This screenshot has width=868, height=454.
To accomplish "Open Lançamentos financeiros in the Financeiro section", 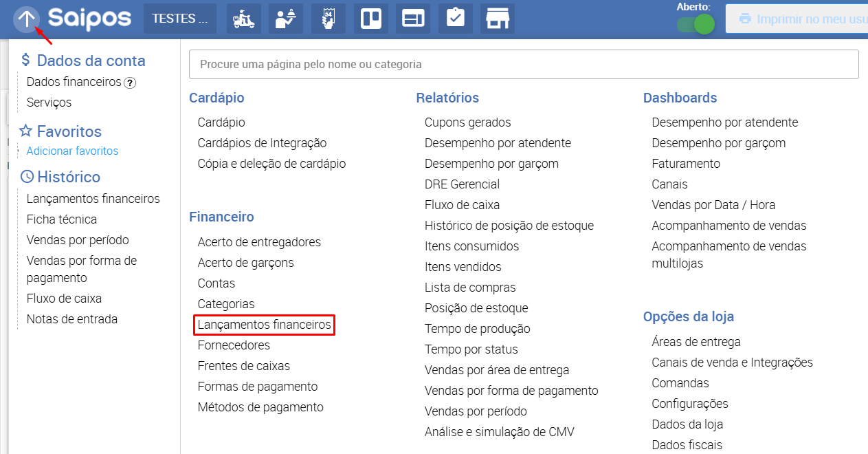I will coord(265,325).
